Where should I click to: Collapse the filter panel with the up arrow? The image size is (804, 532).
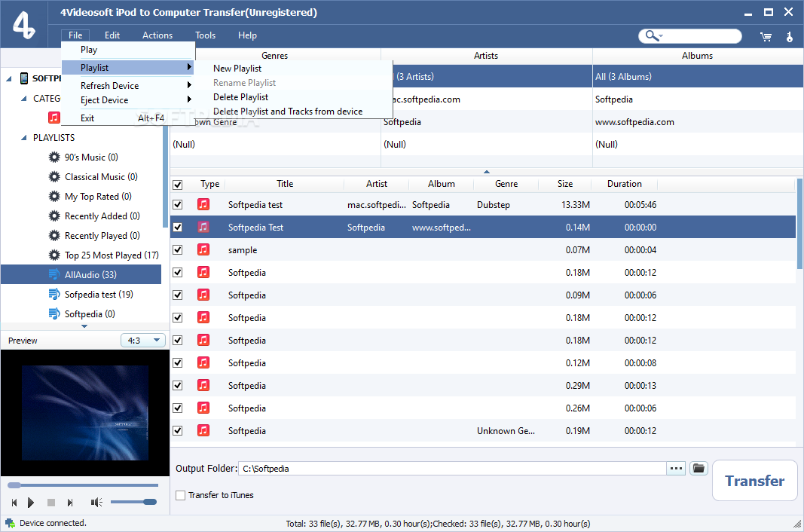coord(487,172)
